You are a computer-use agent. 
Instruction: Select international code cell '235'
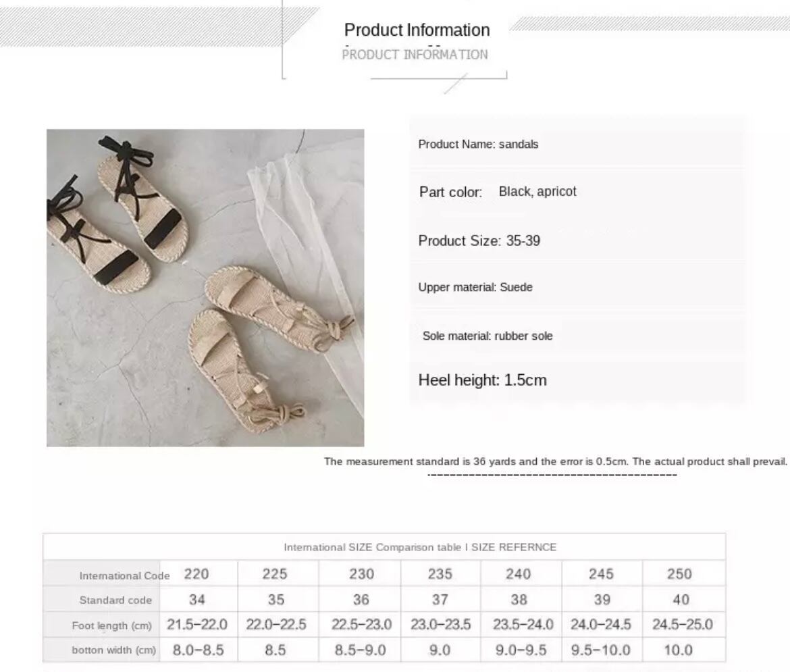[x=440, y=574]
